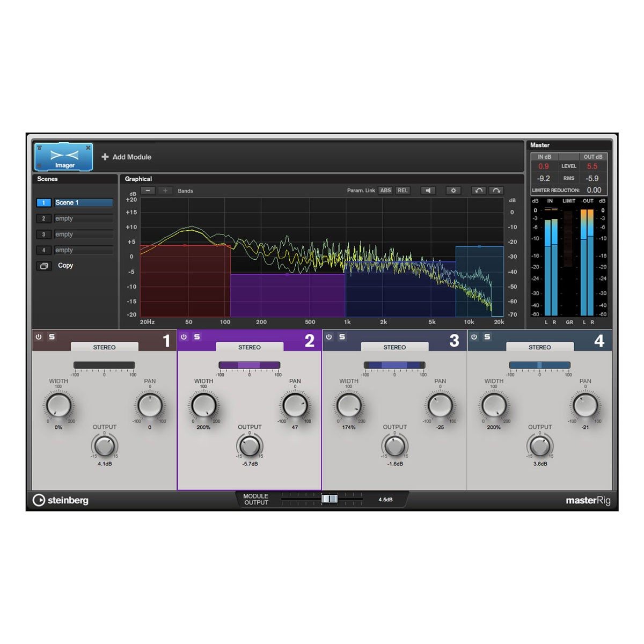Click the 4.5dB module output value
This screenshot has width=644, height=644.
click(385, 500)
